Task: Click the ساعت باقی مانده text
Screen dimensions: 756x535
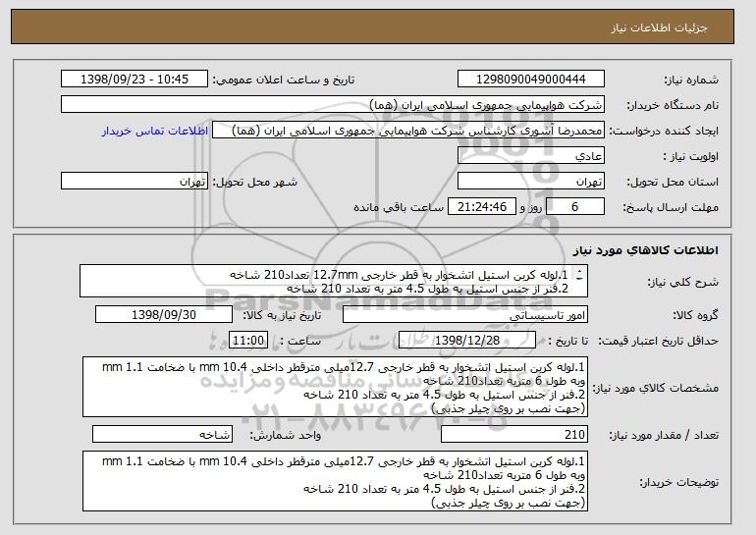Action: pos(399,207)
